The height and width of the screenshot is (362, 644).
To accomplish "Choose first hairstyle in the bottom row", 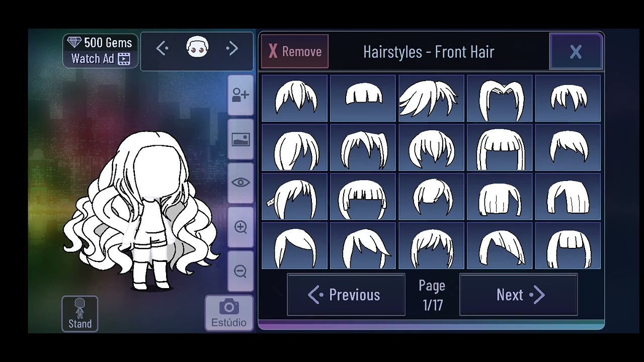I will [294, 246].
